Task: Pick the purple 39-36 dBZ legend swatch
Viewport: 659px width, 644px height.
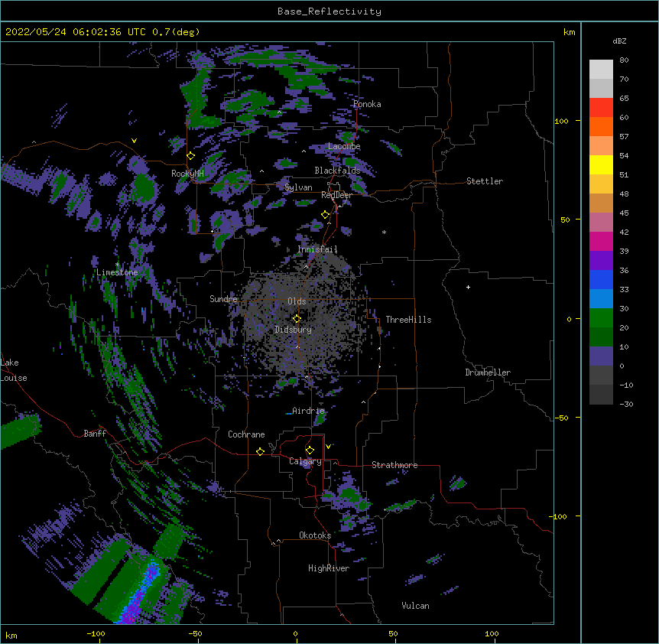Action: click(601, 261)
